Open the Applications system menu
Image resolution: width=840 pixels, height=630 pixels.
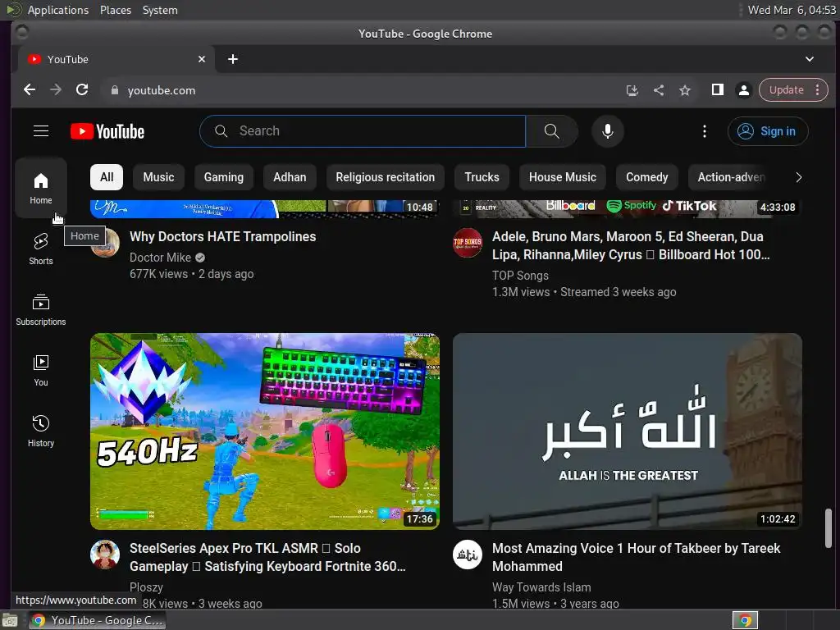[58, 10]
